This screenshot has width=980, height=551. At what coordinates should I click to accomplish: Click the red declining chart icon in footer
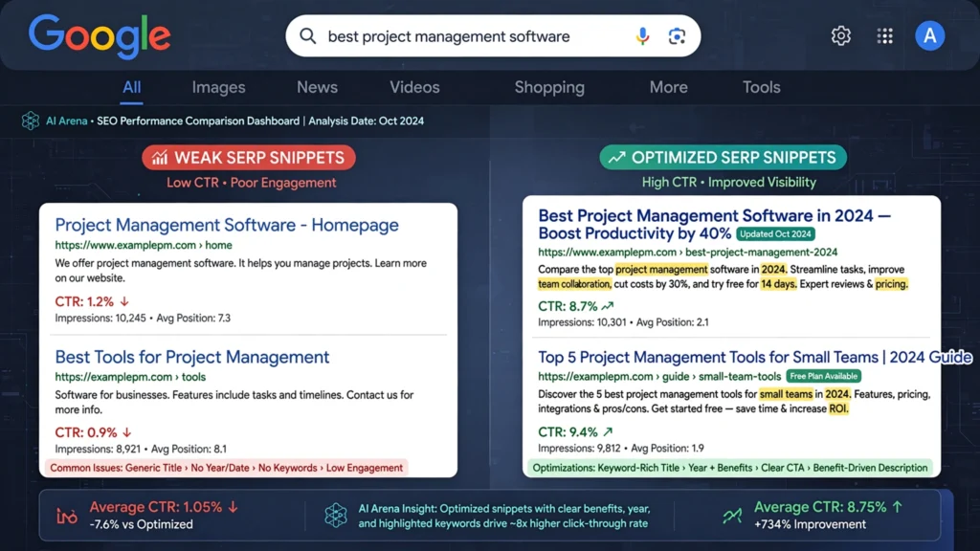click(x=67, y=516)
